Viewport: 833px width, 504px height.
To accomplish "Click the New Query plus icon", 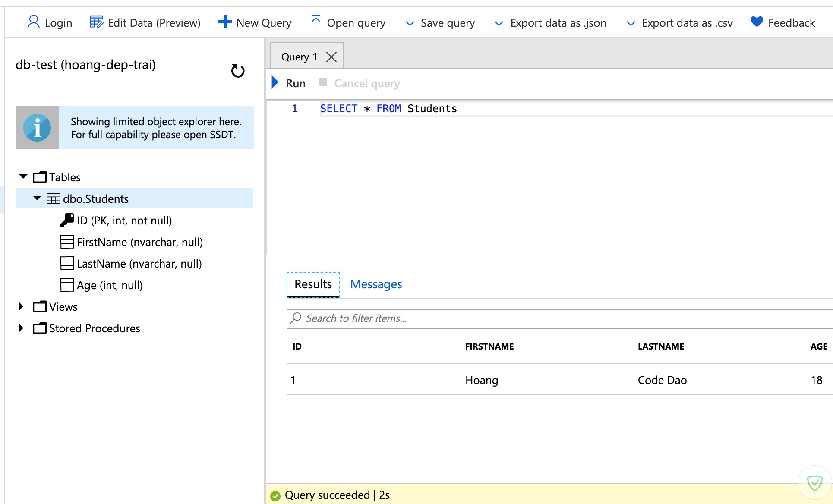I will [225, 22].
